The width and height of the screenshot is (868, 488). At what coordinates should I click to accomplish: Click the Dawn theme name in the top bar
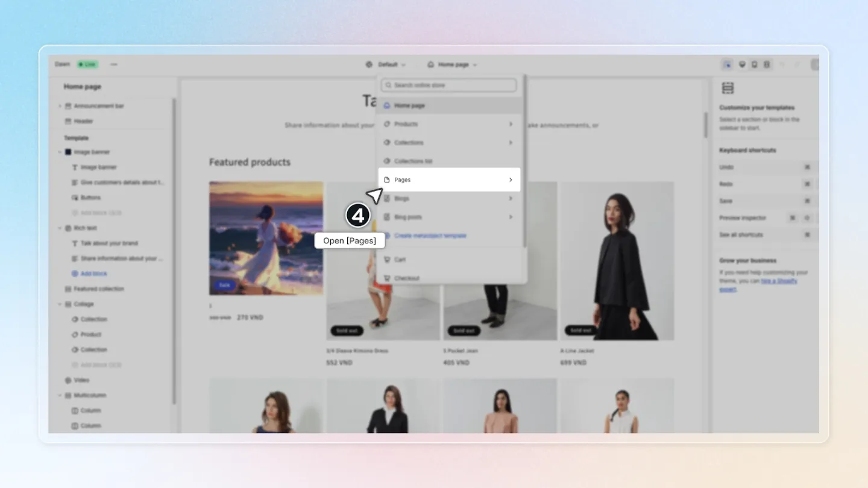click(62, 64)
